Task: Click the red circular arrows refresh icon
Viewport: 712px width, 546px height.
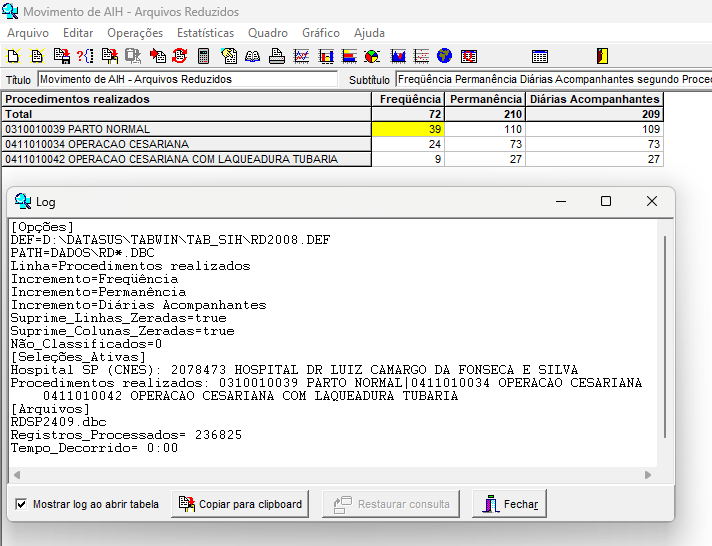Action: [180, 56]
